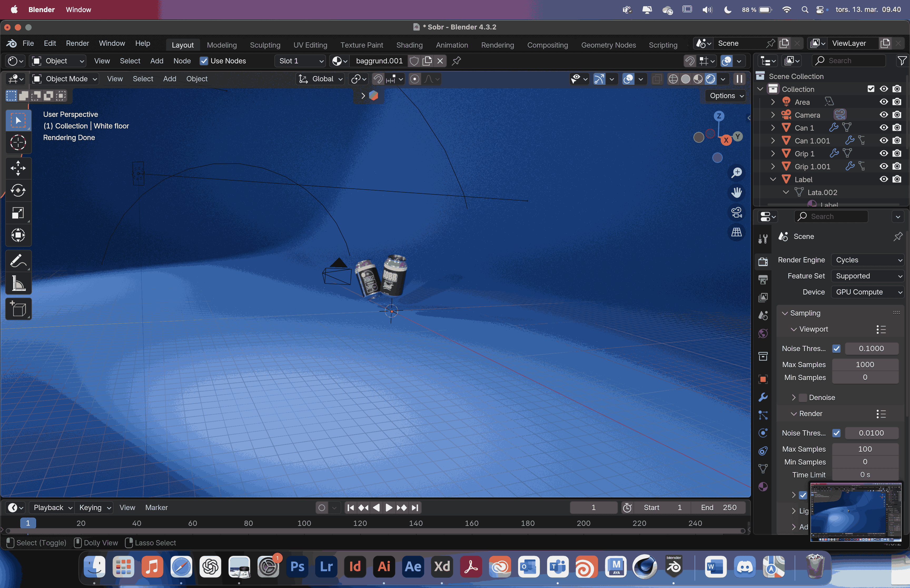Activate the Annotate pencil tool
910x588 pixels.
18,262
